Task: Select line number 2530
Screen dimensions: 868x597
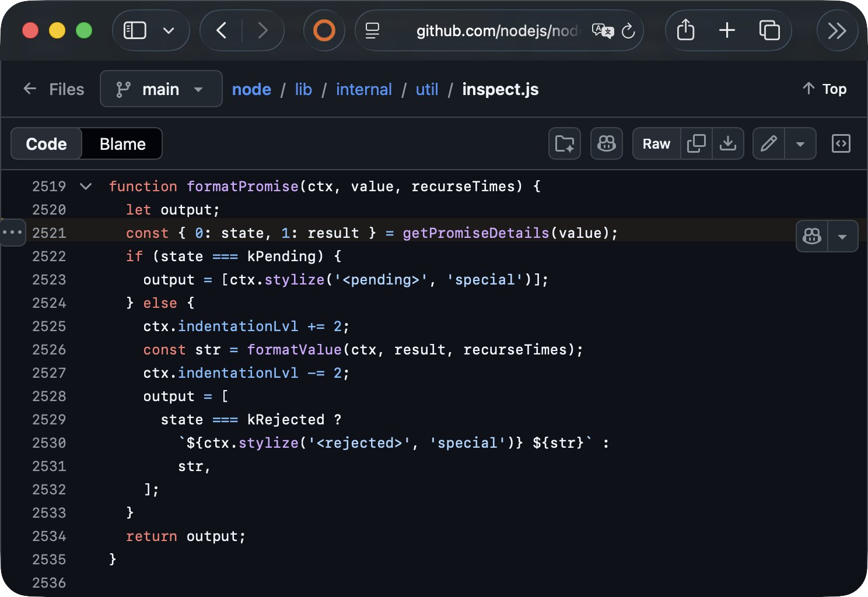Action: pos(49,443)
